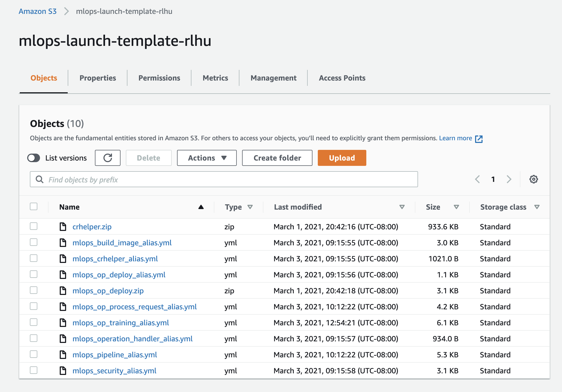
Task: Open mlops_pipeline_alias.yml object link
Action: click(x=115, y=355)
